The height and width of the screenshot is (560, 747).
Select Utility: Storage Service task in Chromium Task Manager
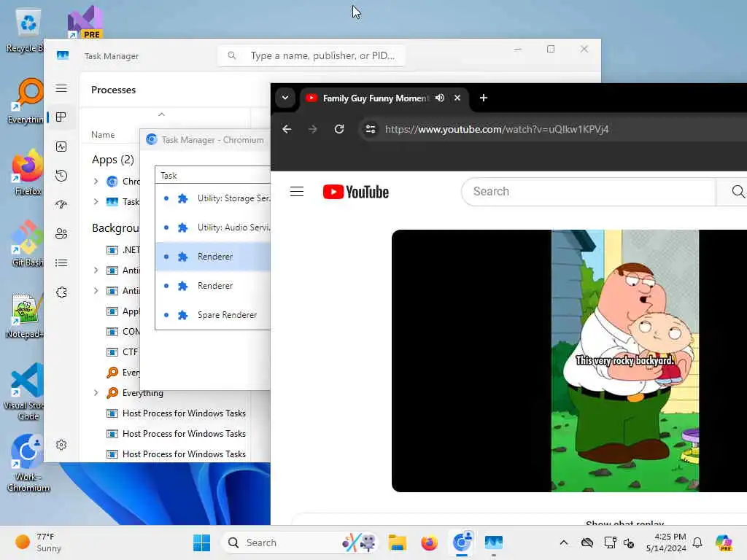213,198
